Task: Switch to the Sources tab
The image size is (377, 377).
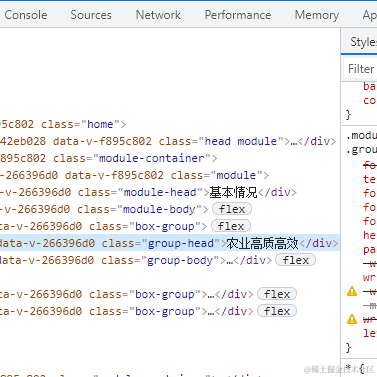Action: (91, 15)
